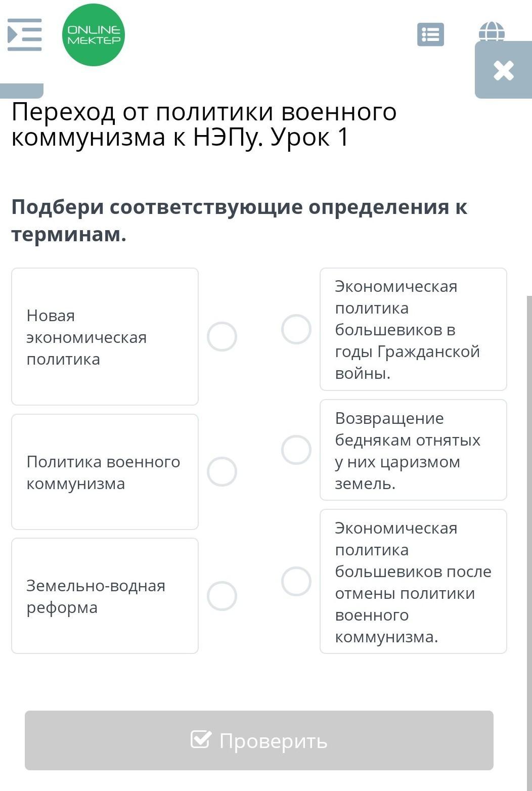Click the Проверить button
Viewport: 532px width, 791px height.
[x=259, y=740]
